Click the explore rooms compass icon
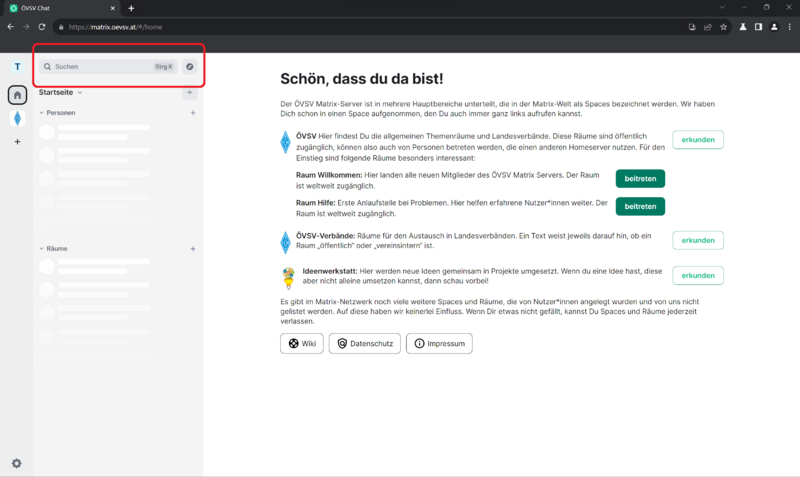The height and width of the screenshot is (477, 800). point(190,67)
